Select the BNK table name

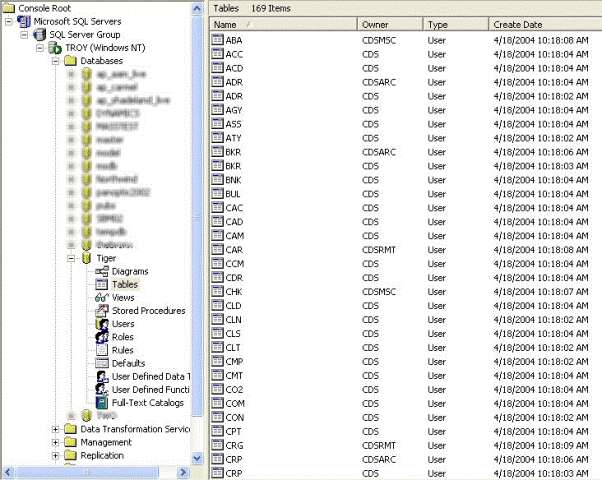pos(233,180)
